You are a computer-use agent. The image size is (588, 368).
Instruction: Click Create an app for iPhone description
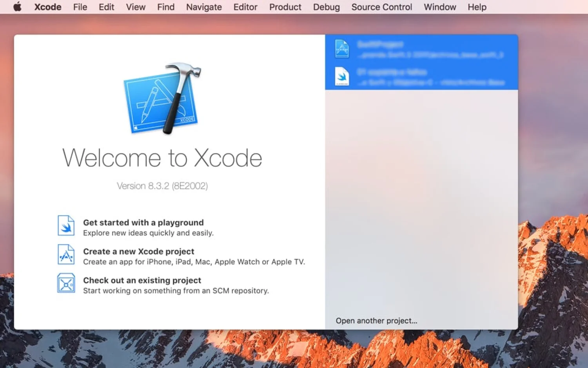194,262
